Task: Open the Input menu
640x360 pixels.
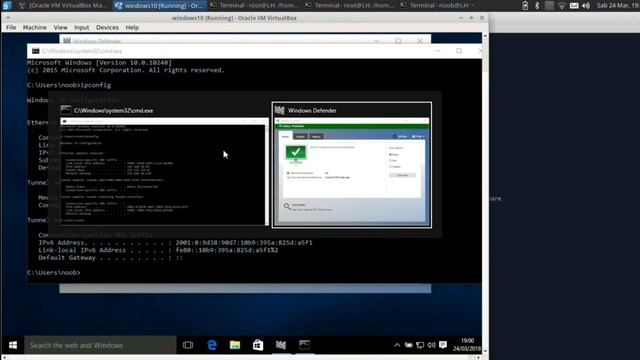Action: click(x=81, y=27)
